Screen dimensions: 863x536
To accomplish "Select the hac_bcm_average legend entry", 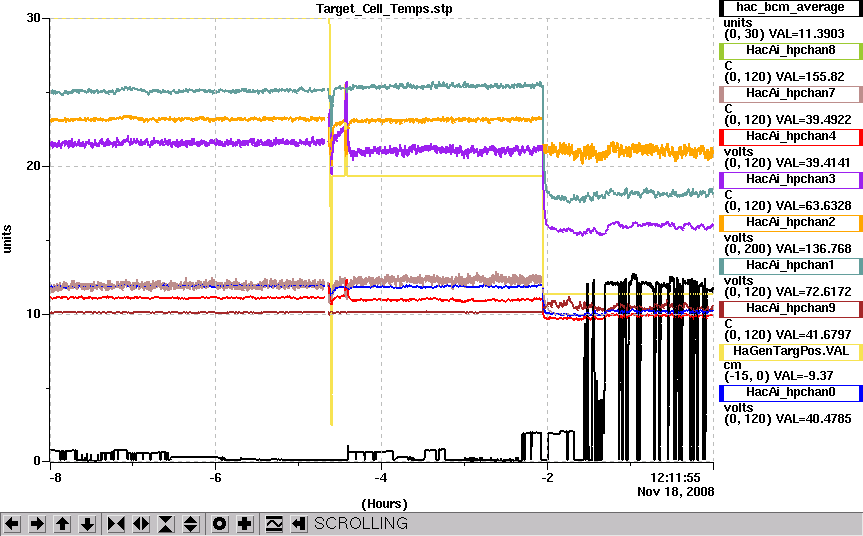I will tap(790, 8).
